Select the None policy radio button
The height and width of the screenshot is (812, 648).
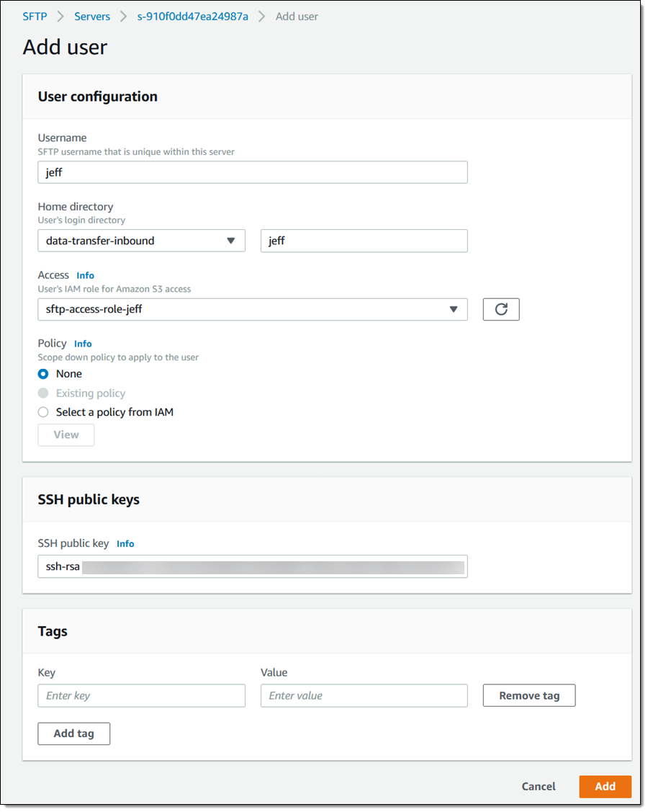(x=43, y=374)
